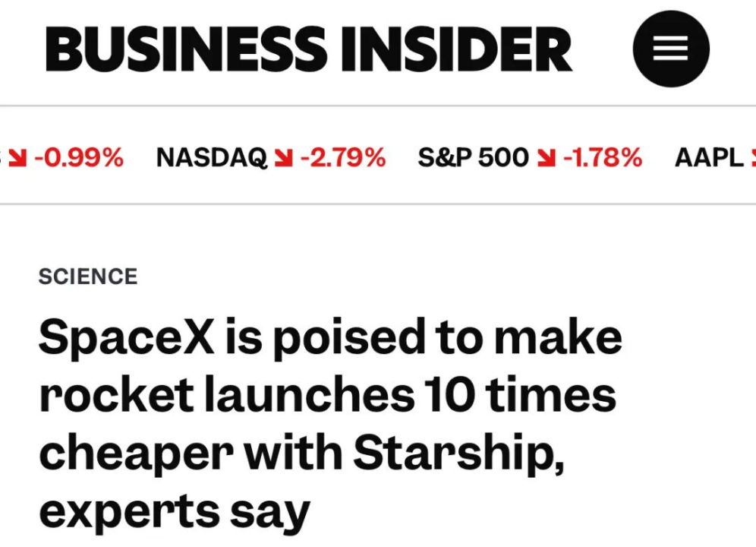Click the red arrow beside AAPL
The height and width of the screenshot is (547, 756).
click(x=751, y=158)
